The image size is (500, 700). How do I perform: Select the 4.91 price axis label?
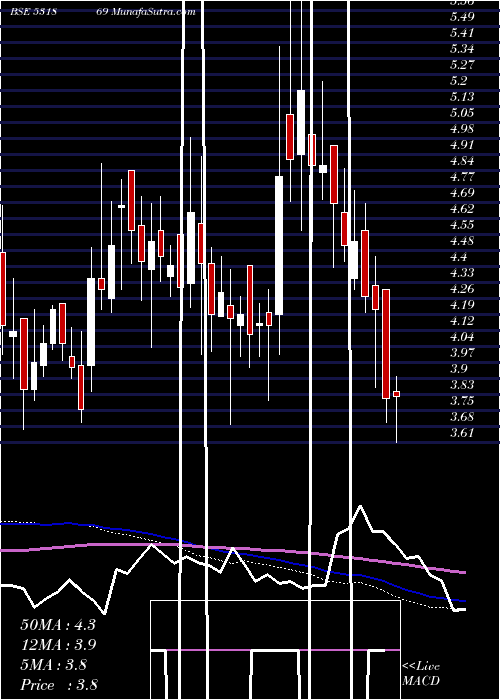coord(462,145)
